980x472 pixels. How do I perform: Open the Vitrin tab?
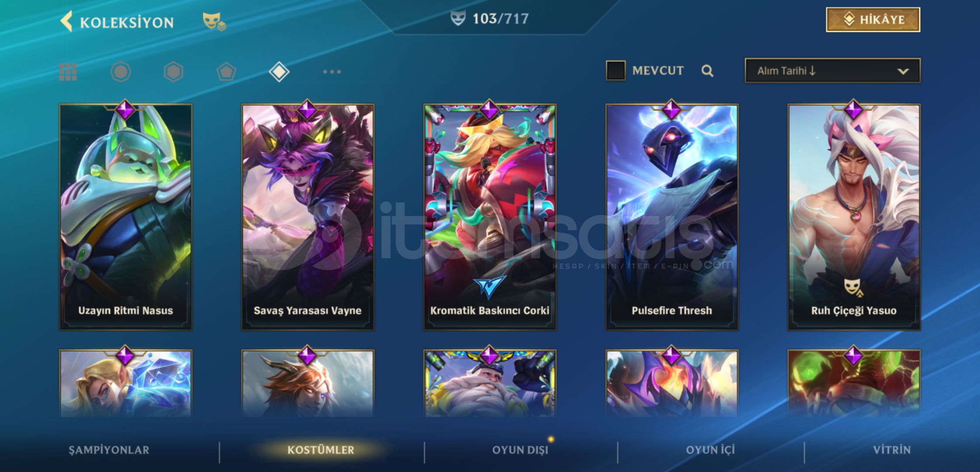point(892,450)
